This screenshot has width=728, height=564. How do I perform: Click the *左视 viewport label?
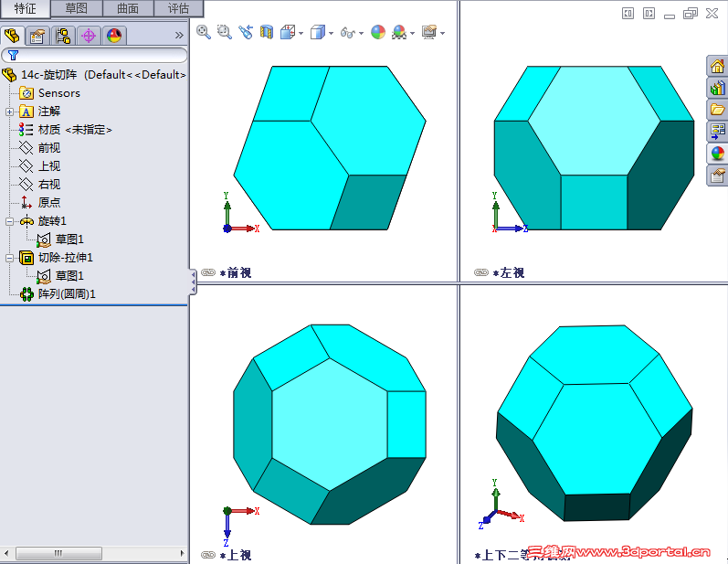[x=509, y=272]
